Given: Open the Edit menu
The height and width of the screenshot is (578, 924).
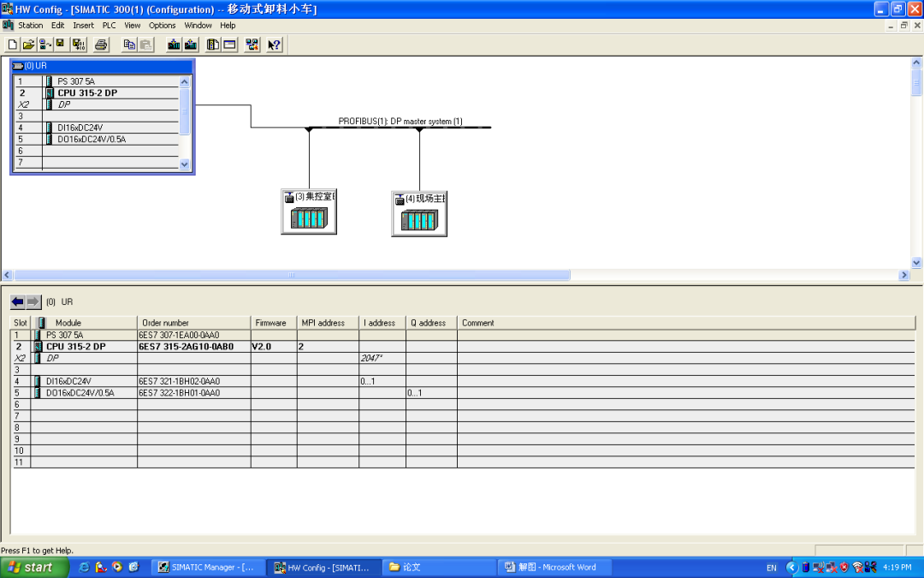Looking at the screenshot, I should click(58, 26).
